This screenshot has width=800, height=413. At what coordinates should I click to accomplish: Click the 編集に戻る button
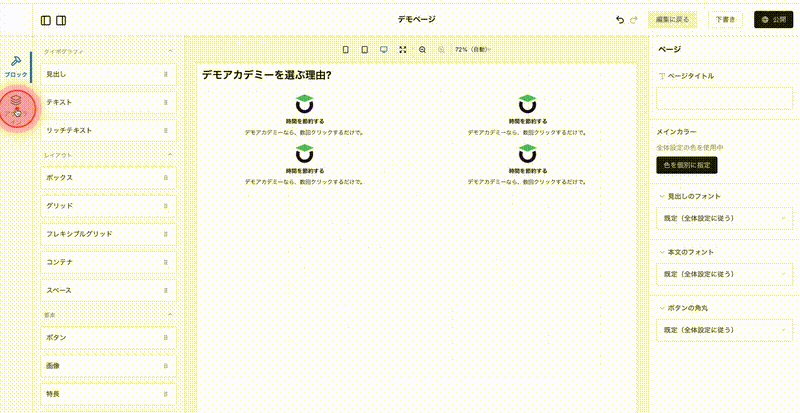(672, 20)
